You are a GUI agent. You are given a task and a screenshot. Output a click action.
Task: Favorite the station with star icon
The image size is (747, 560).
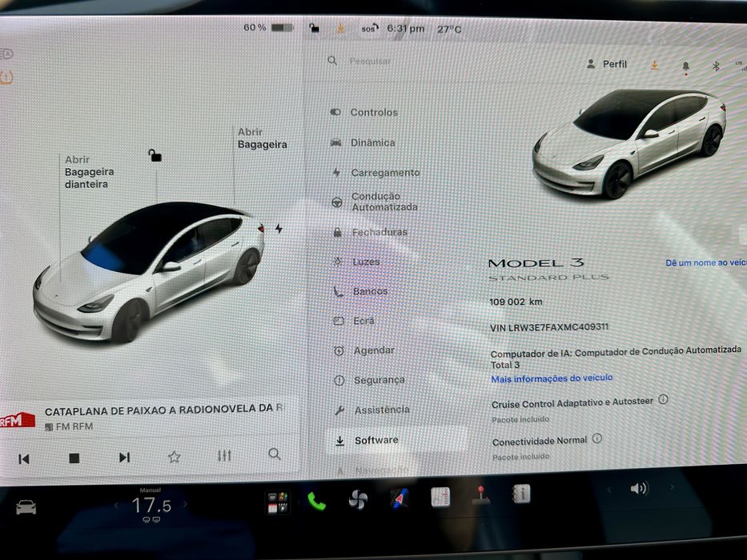175,457
